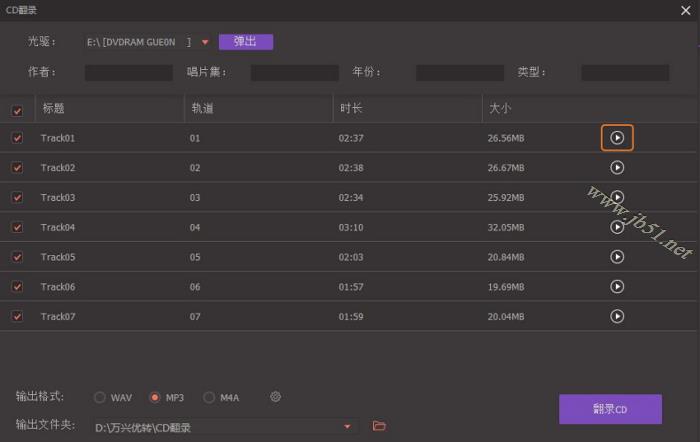This screenshot has width=700, height=442.
Task: Click the 轨道 column header
Action: pyautogui.click(x=202, y=108)
